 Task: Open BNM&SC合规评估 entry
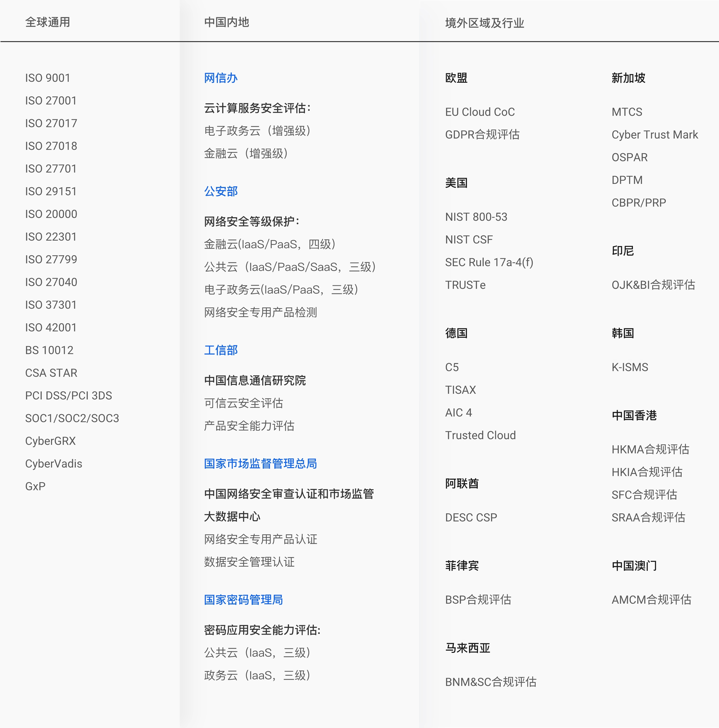pyautogui.click(x=490, y=682)
